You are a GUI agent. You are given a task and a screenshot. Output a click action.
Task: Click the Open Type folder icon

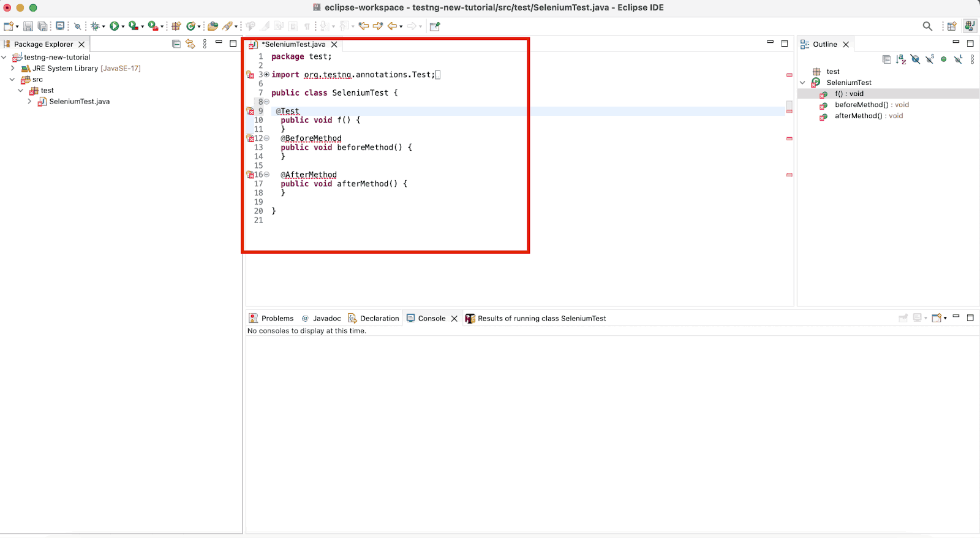[x=213, y=26]
